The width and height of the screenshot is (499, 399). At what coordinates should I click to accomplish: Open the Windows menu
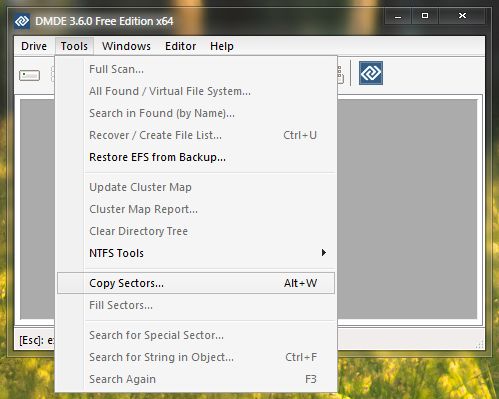coord(126,46)
